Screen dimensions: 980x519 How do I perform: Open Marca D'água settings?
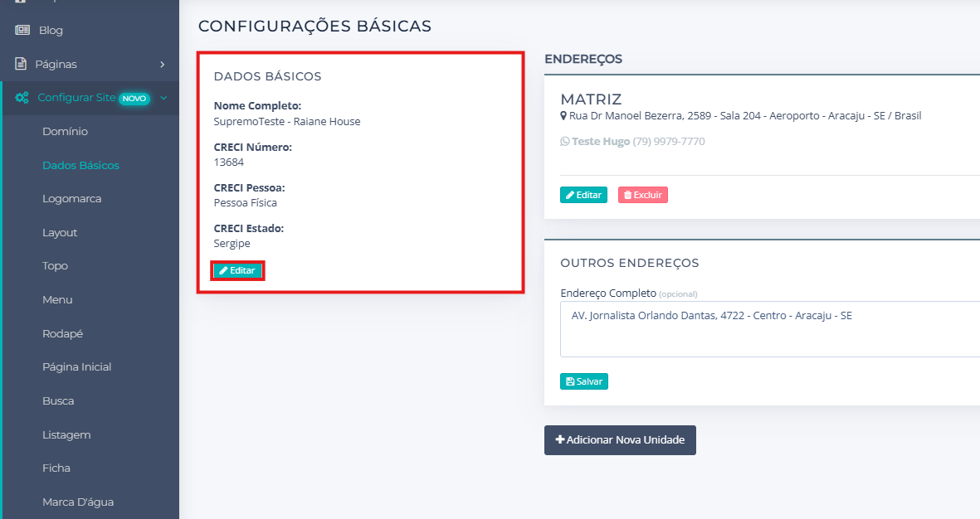(78, 502)
